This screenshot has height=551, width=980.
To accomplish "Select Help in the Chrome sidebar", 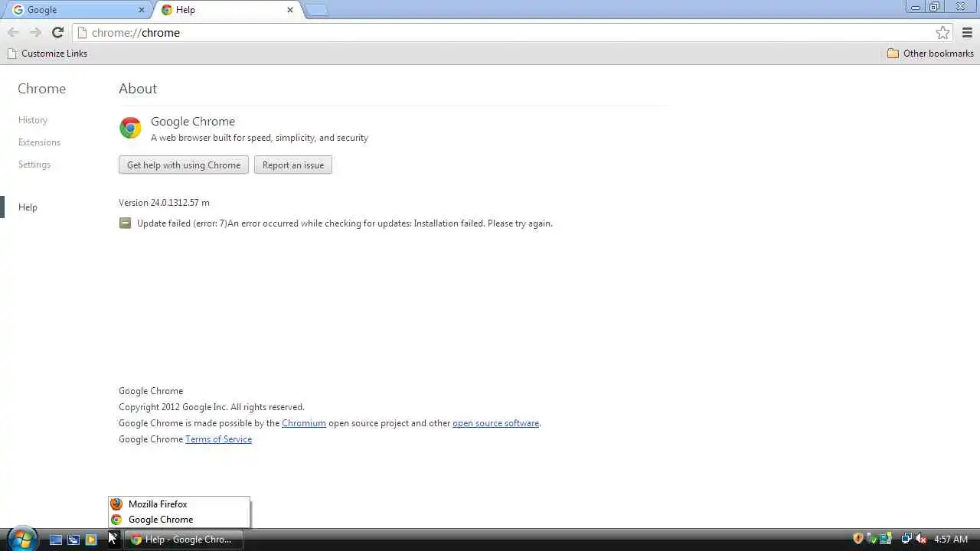I will pyautogui.click(x=28, y=207).
